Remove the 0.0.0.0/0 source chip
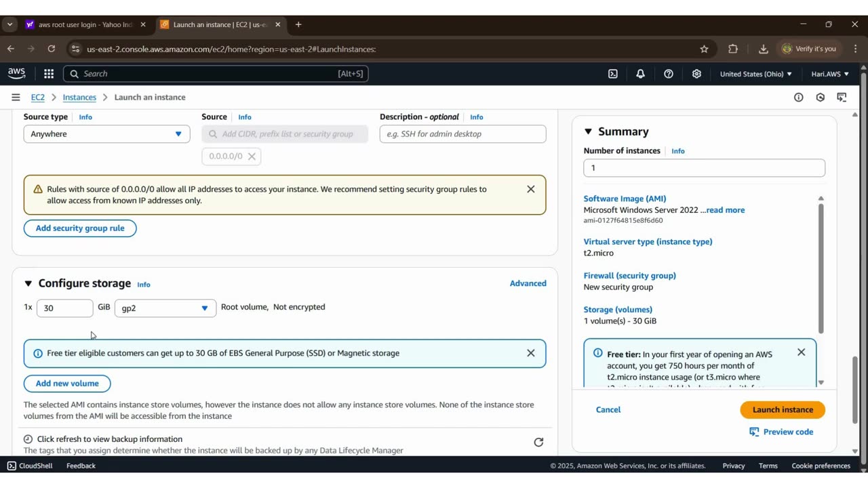The width and height of the screenshot is (868, 488). [x=252, y=157]
